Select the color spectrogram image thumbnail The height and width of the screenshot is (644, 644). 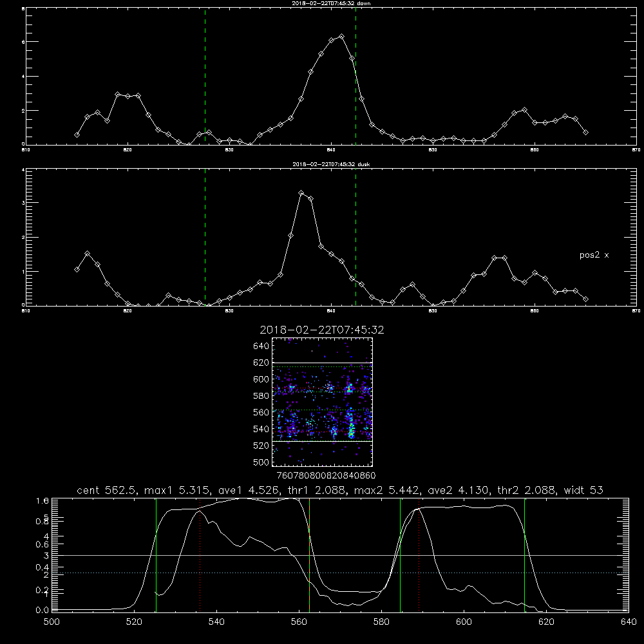(x=322, y=402)
